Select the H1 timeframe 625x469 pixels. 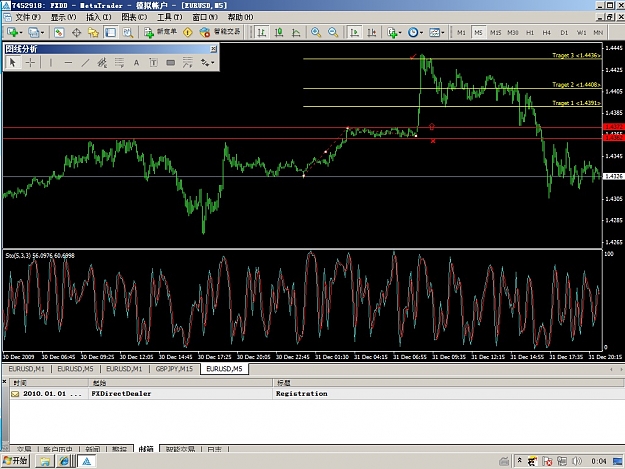(x=530, y=33)
